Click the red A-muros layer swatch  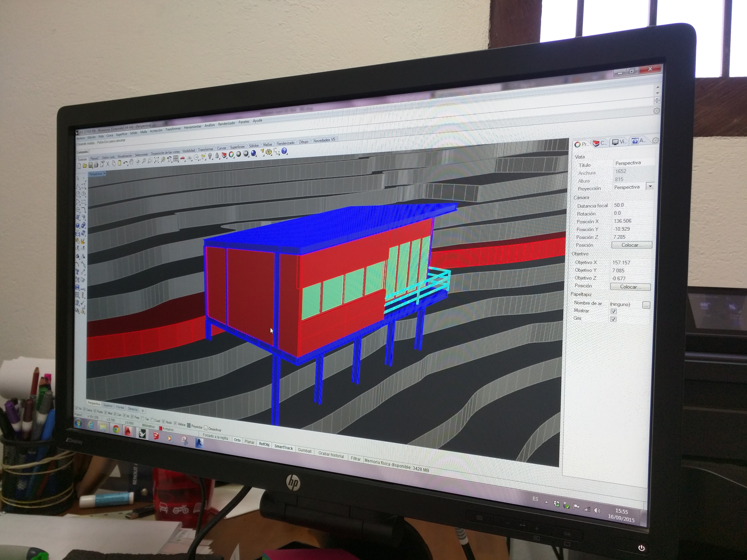(161, 428)
